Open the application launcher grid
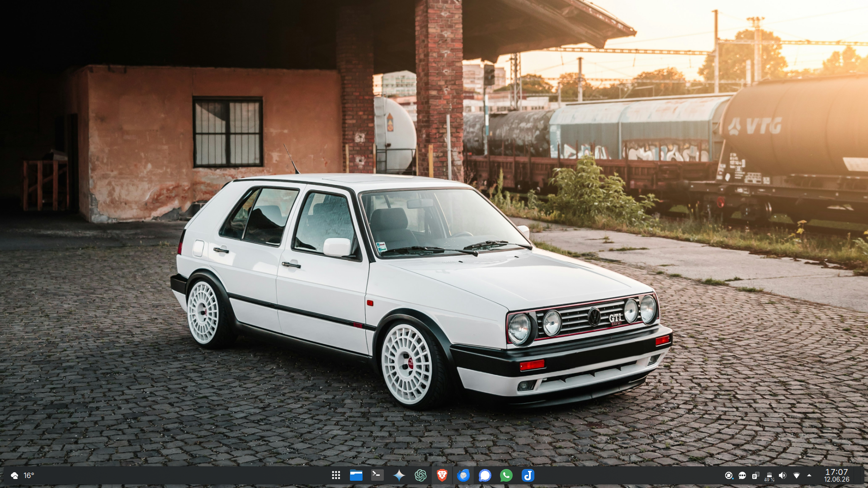868x488 pixels. [336, 475]
